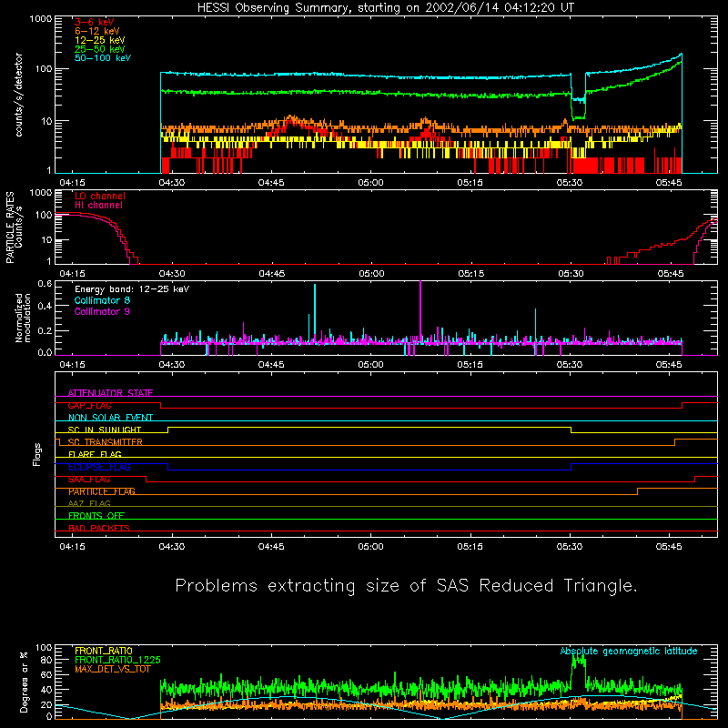The width and height of the screenshot is (728, 728).
Task: Select the 6-12 keV legend label
Action: click(x=97, y=31)
